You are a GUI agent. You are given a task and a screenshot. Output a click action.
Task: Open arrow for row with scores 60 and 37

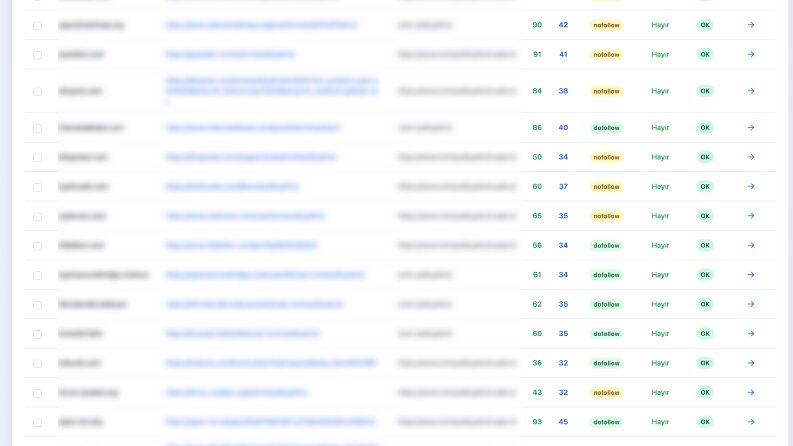pyautogui.click(x=751, y=187)
